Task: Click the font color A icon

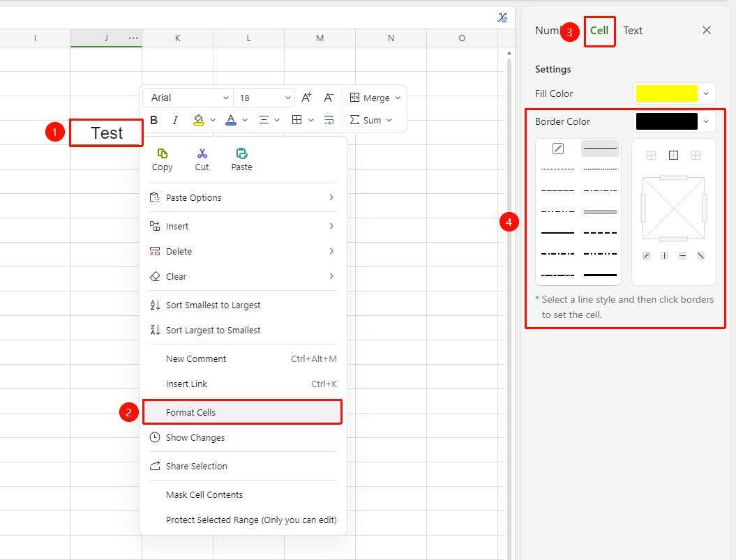Action: [x=230, y=120]
